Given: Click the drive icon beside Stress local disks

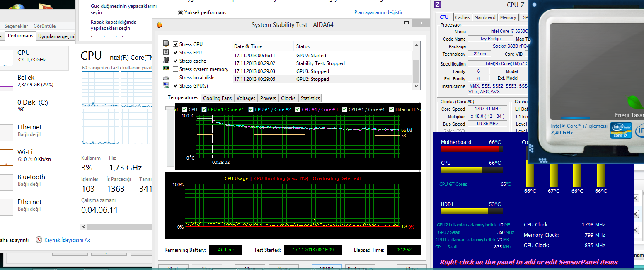Looking at the screenshot, I should point(166,78).
